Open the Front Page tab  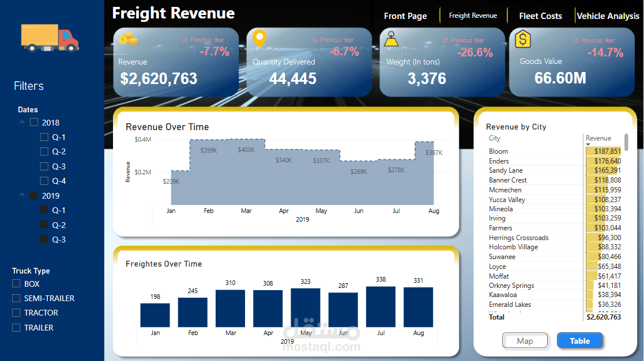tap(405, 16)
